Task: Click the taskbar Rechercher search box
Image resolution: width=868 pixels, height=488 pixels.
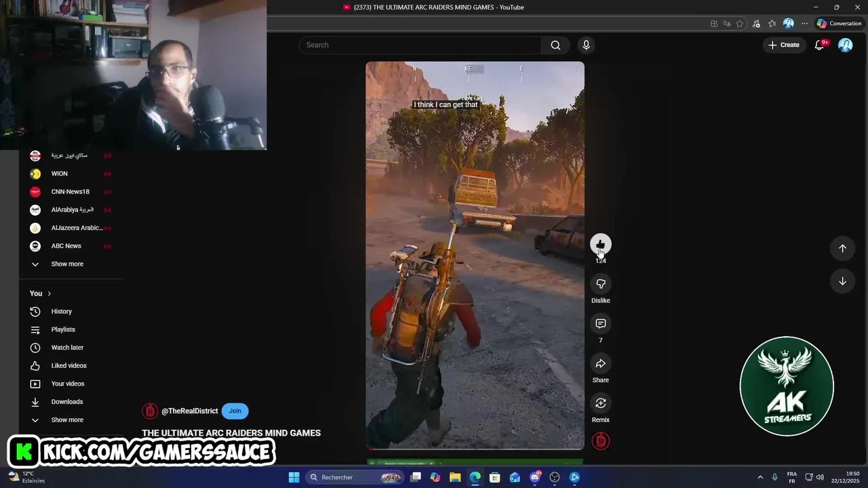Action: click(355, 477)
